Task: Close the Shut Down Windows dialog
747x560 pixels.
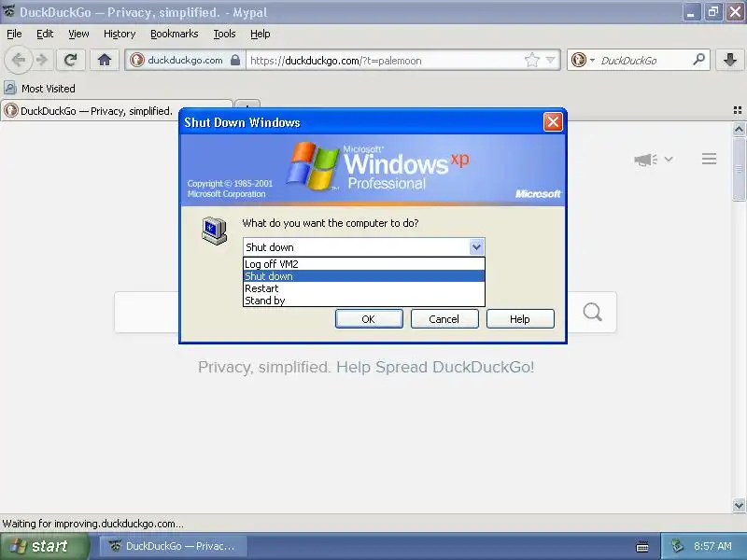Action: pos(553,122)
